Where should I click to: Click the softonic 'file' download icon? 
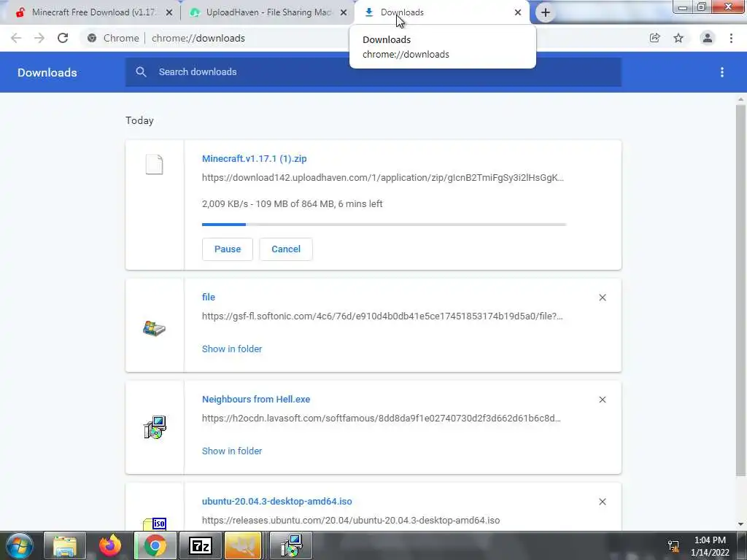click(x=155, y=328)
